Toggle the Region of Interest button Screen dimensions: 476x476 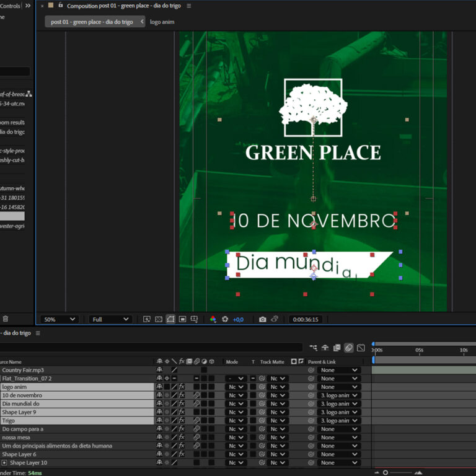pos(182,319)
